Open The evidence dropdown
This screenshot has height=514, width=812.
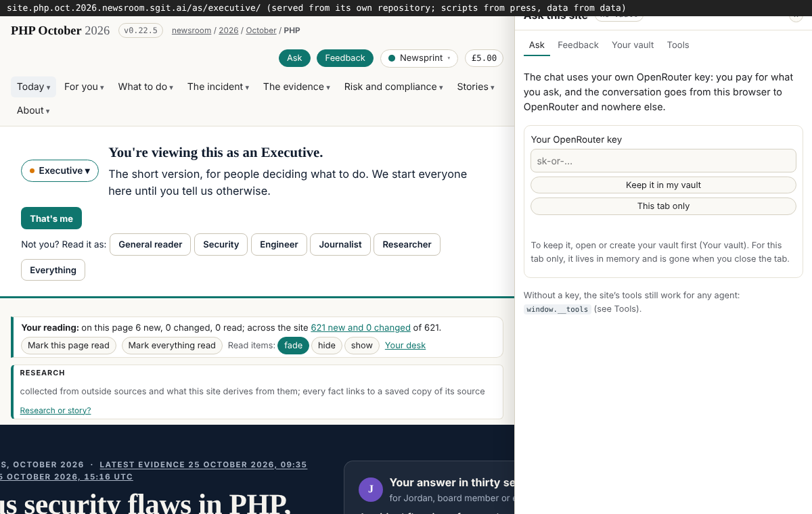coord(296,87)
